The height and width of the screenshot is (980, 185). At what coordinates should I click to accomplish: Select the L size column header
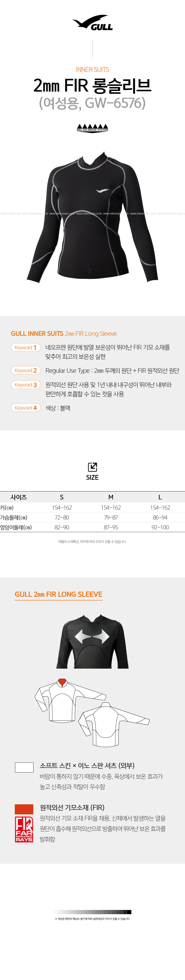point(160,497)
